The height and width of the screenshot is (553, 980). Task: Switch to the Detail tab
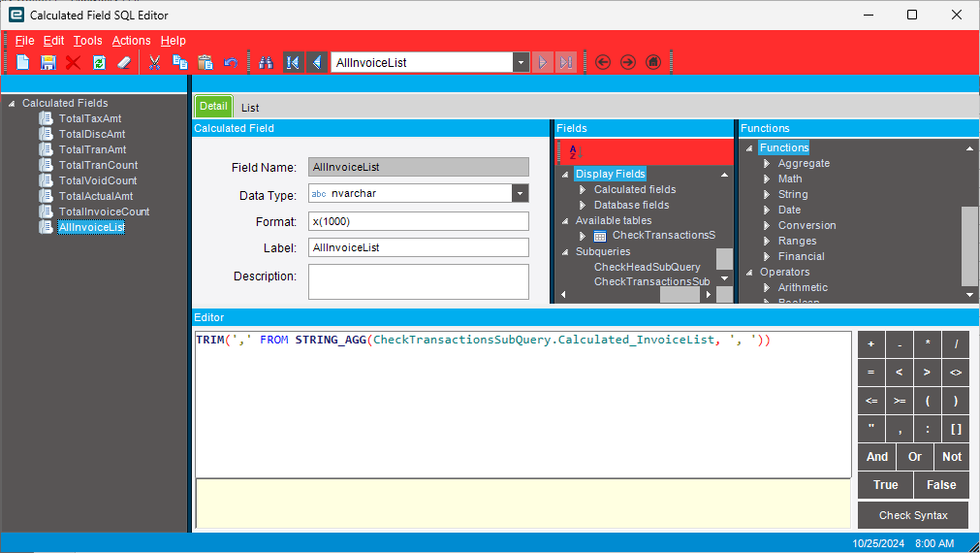coord(213,107)
